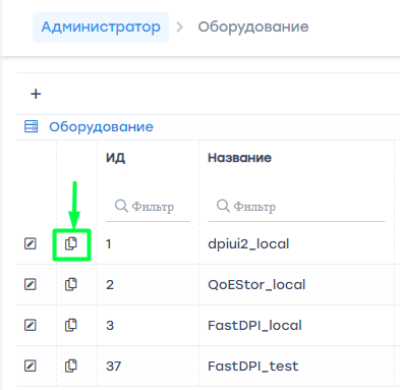Focus the Название filter field
This screenshot has width=400, height=390.
click(x=297, y=207)
